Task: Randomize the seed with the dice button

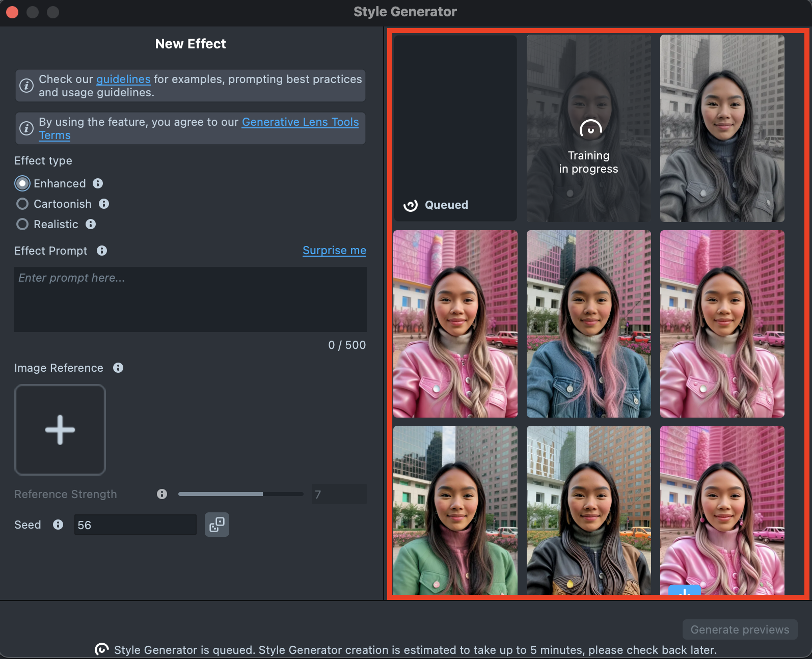Action: pyautogui.click(x=217, y=525)
